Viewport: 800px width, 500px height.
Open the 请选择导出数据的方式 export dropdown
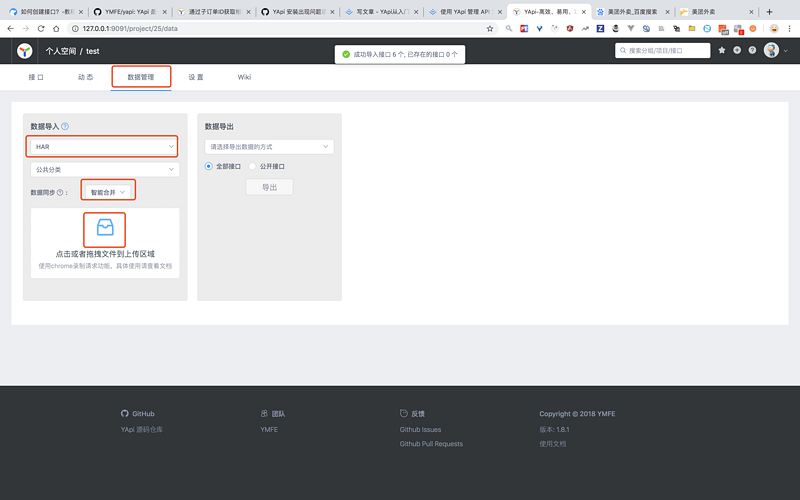(x=269, y=146)
